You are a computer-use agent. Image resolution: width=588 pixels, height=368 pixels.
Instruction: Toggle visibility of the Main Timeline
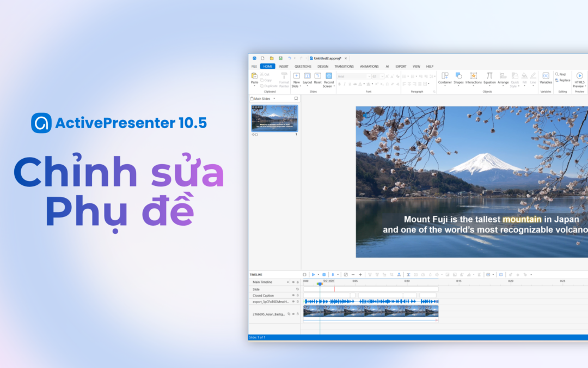tap(293, 282)
